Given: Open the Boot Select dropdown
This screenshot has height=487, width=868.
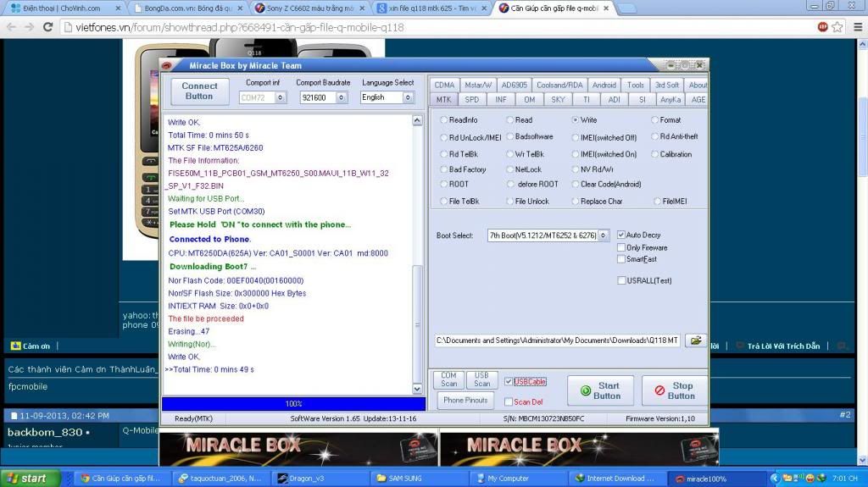Looking at the screenshot, I should [x=604, y=235].
